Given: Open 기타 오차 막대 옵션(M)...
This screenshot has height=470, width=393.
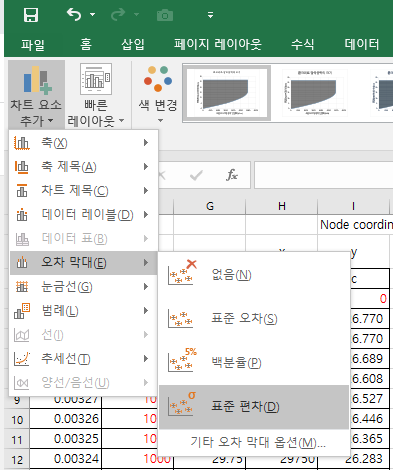Looking at the screenshot, I should [x=254, y=443].
